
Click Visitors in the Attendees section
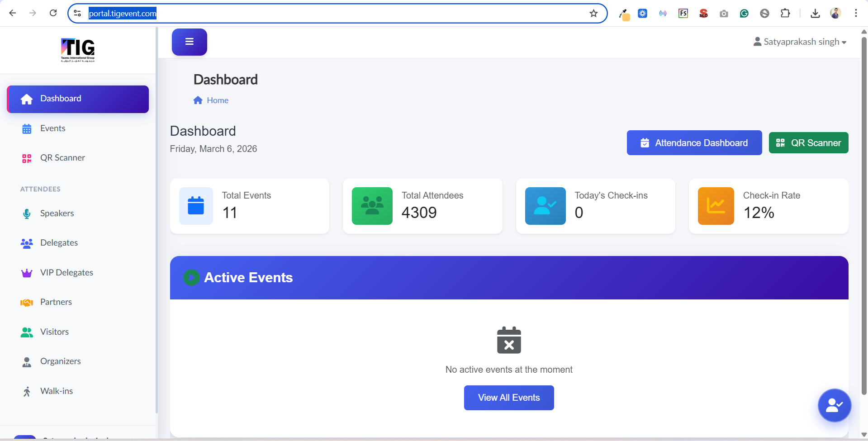(x=54, y=332)
